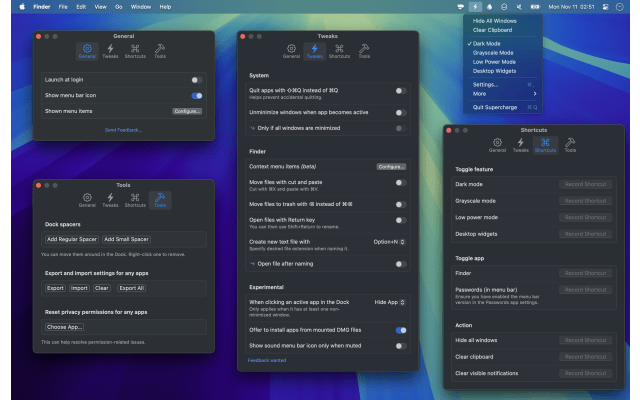Image resolution: width=640 pixels, height=400 pixels.
Task: Uncheck Dark Mode in Supercharge menu
Action: click(487, 43)
